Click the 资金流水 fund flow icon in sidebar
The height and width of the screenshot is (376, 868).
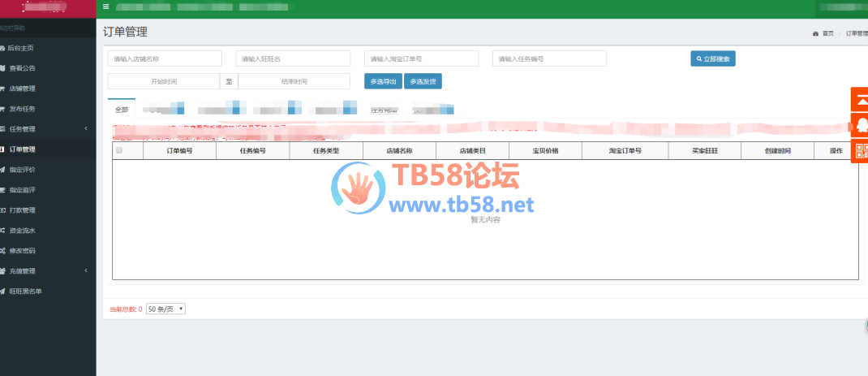pyautogui.click(x=3, y=231)
